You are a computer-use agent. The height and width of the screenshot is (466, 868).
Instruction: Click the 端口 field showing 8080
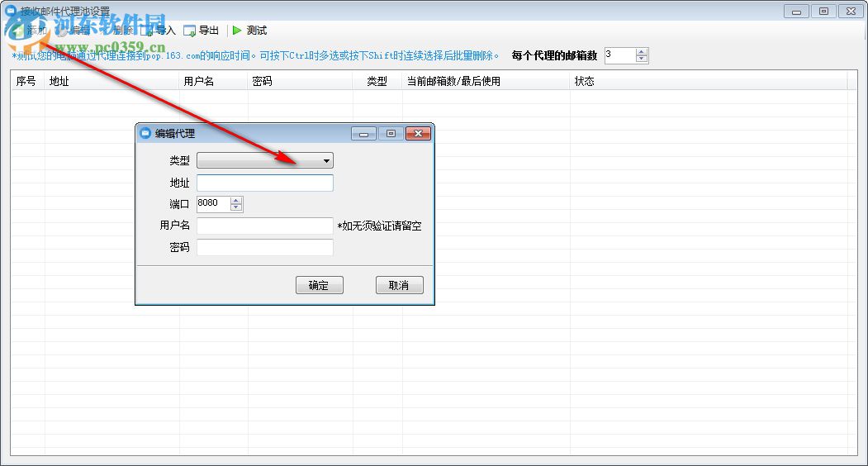point(213,203)
